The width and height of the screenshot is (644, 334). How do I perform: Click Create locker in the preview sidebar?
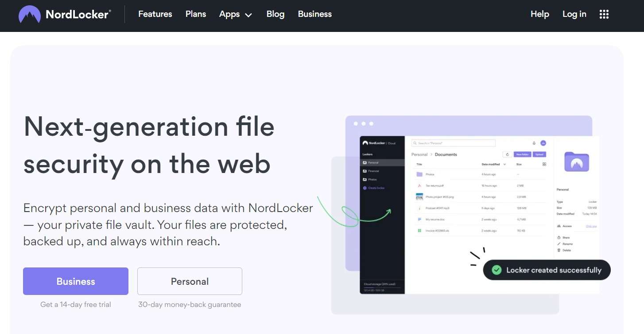pos(374,188)
